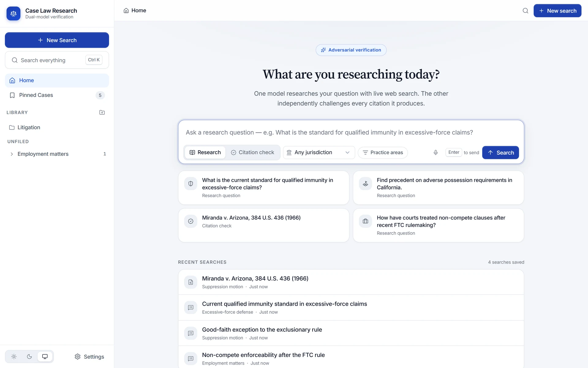
Task: Click the Adversarial verification badge
Action: (351, 50)
